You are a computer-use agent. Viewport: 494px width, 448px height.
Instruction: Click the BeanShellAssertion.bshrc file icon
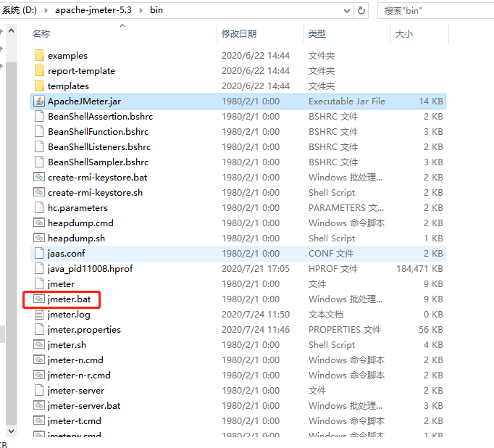[x=39, y=116]
